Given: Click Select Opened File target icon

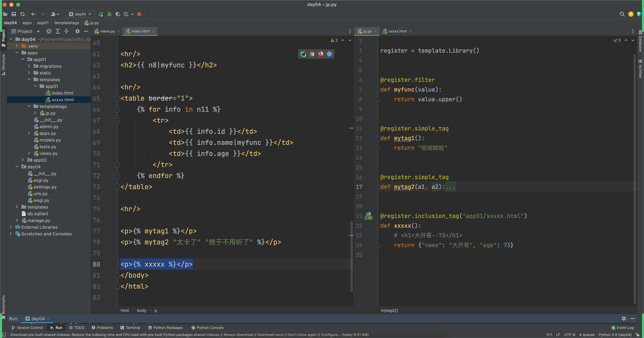Looking at the screenshot, I should [x=49, y=31].
